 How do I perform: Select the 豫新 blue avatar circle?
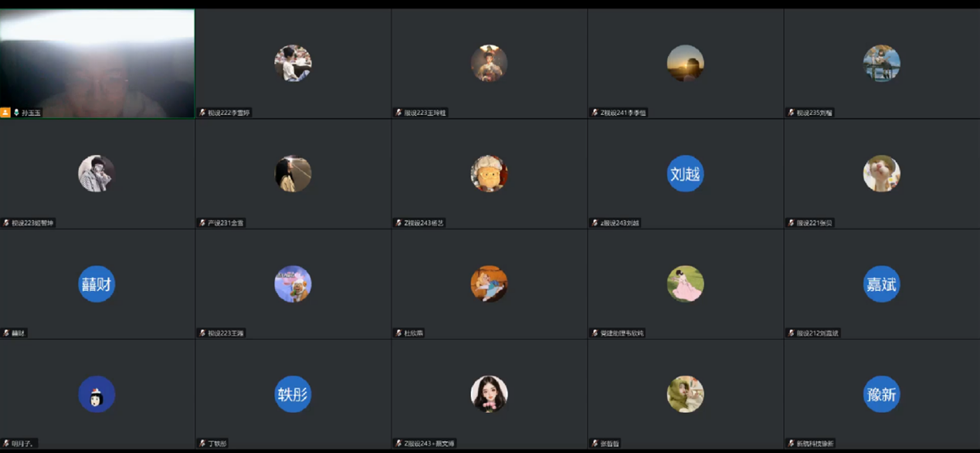click(x=881, y=394)
